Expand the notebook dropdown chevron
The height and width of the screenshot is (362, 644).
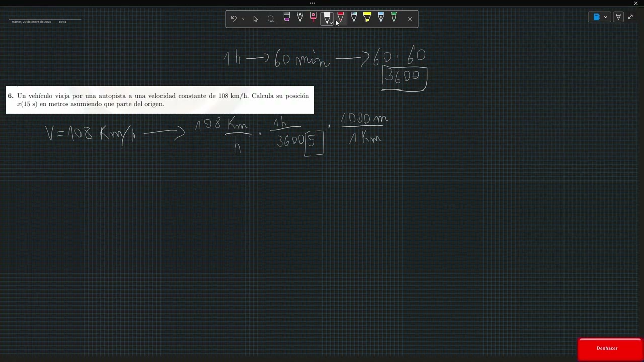[x=606, y=17]
